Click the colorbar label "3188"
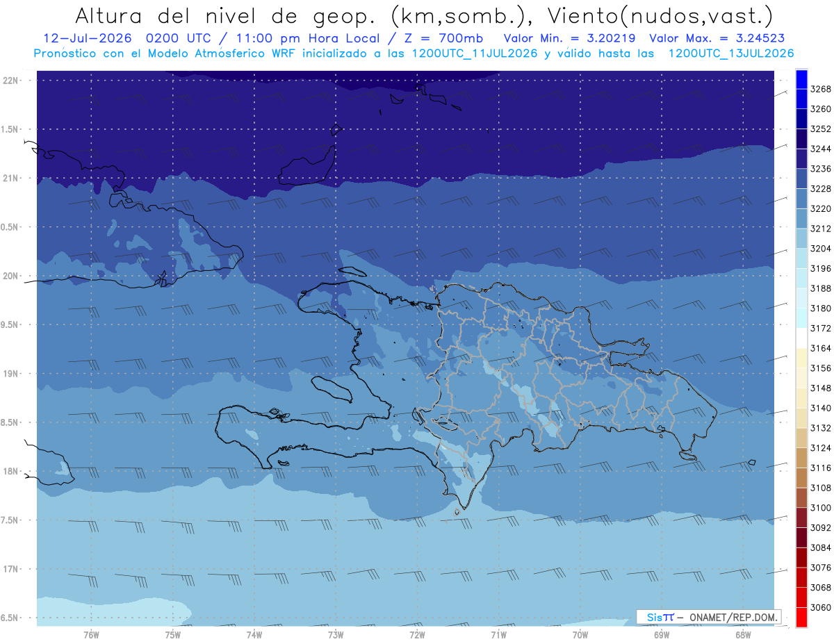 pyautogui.click(x=821, y=288)
